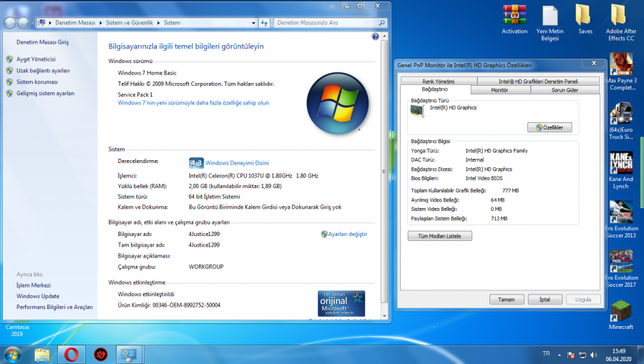Image resolution: width=644 pixels, height=364 pixels.
Task: Switch to the Renk Yönetimi tab
Action: coord(438,82)
